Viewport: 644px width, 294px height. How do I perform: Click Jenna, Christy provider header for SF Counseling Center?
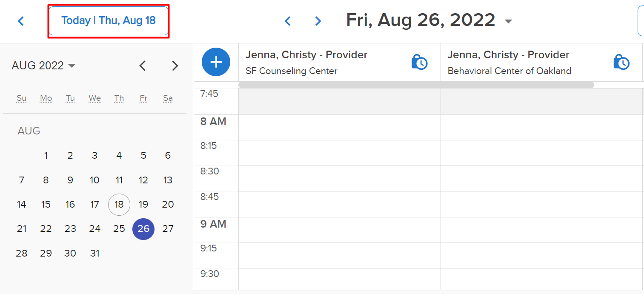(x=306, y=55)
